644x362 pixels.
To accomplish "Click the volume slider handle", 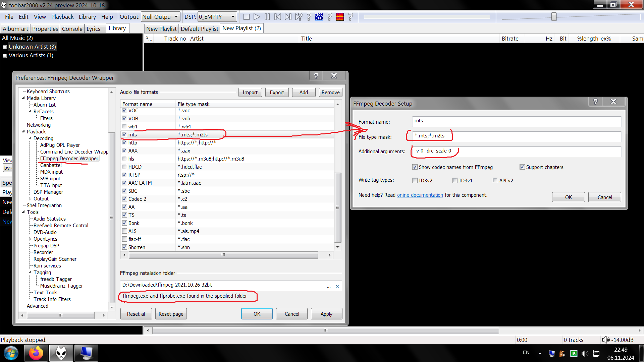I will (554, 17).
